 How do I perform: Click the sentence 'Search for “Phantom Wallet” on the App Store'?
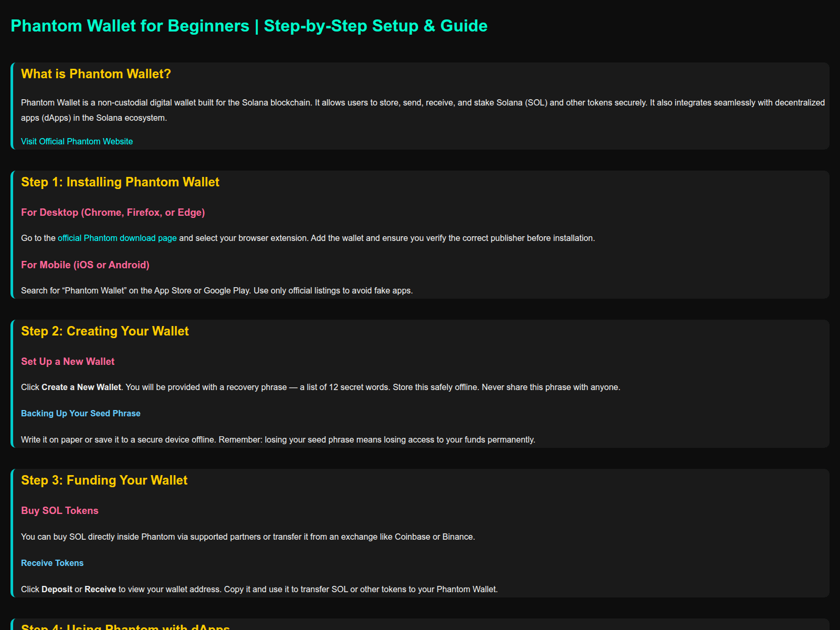(217, 290)
